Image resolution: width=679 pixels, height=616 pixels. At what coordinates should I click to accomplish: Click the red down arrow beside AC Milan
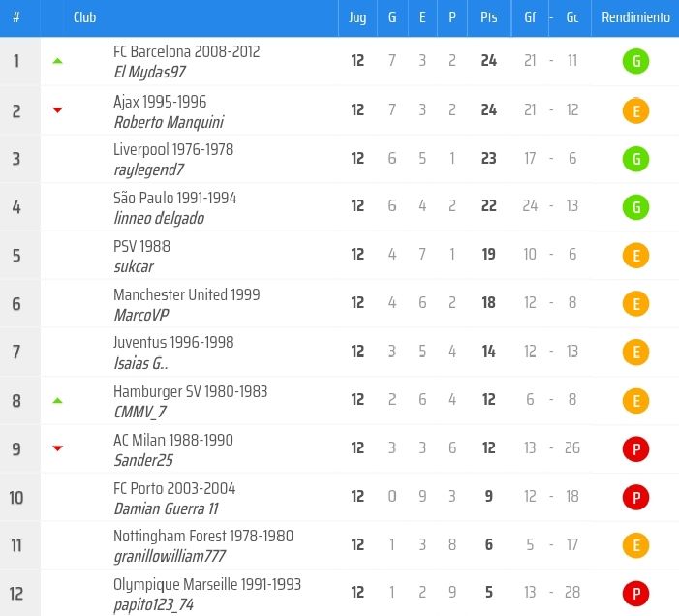click(57, 448)
